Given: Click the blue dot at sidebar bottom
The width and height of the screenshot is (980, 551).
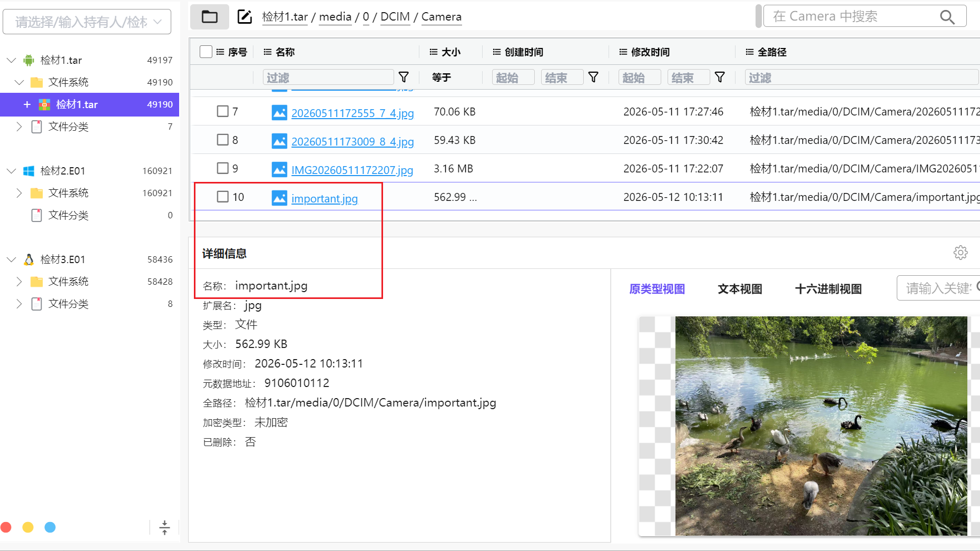Looking at the screenshot, I should pos(50,527).
